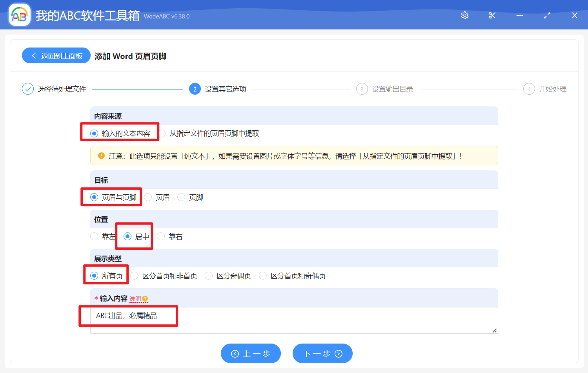The image size is (588, 373).
Task: Click the step 4 number circle
Action: 529,89
